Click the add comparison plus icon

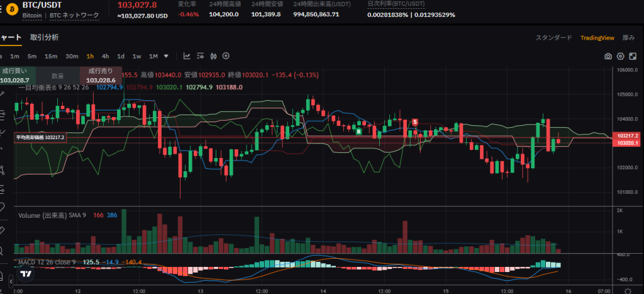[226, 56]
